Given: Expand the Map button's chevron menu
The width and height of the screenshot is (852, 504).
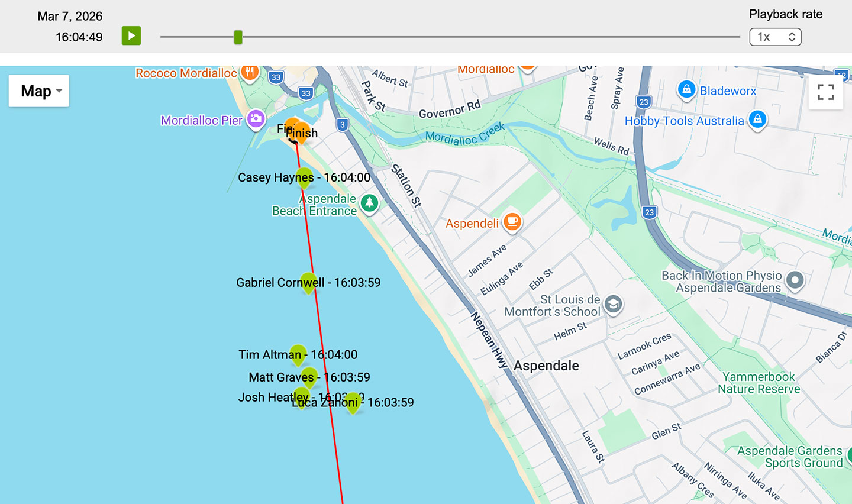Looking at the screenshot, I should tap(59, 91).
